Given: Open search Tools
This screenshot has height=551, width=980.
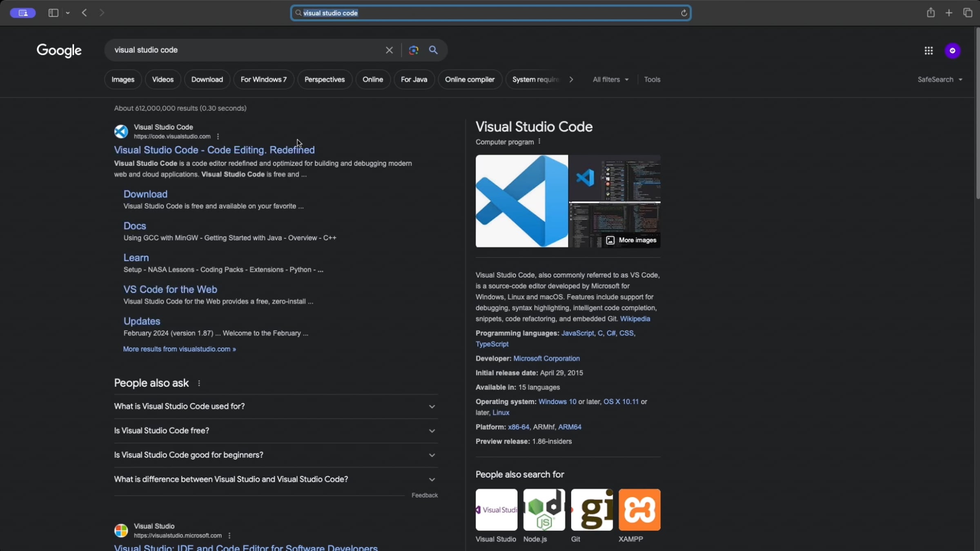Looking at the screenshot, I should 652,79.
